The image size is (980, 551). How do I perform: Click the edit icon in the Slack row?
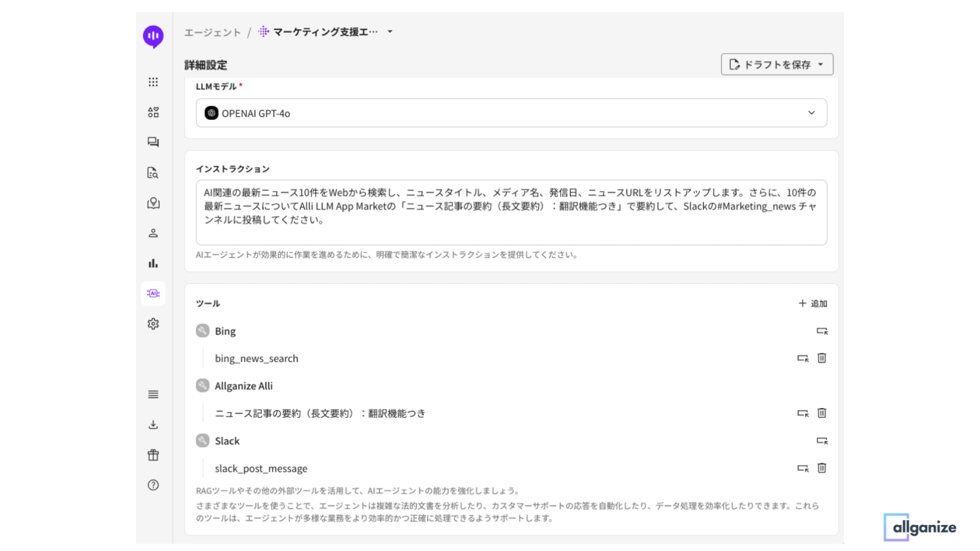(x=822, y=440)
